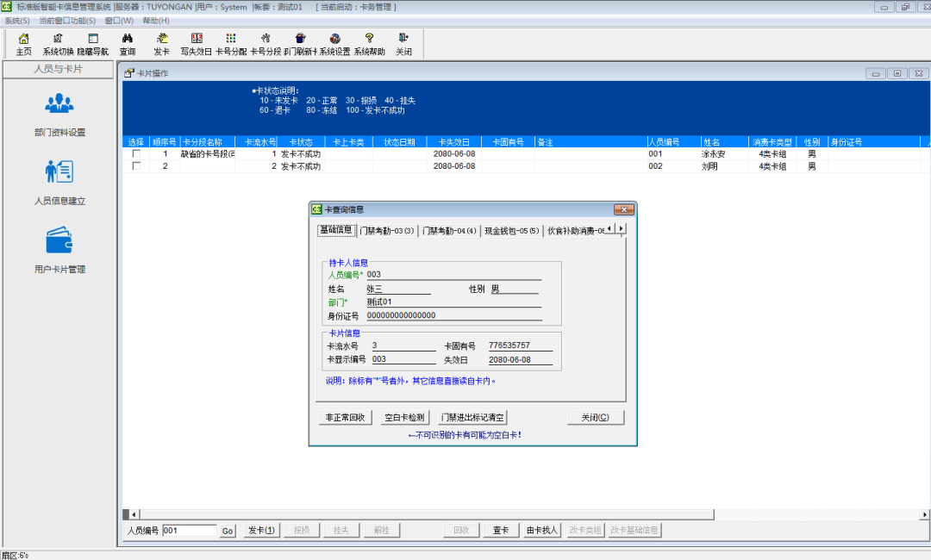Switch to the 门禁考勤-03 (3) tab
This screenshot has width=931, height=560.
[x=387, y=230]
